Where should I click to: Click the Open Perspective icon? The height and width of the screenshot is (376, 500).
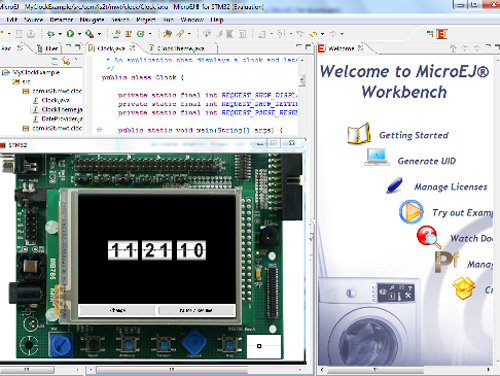pos(430,34)
